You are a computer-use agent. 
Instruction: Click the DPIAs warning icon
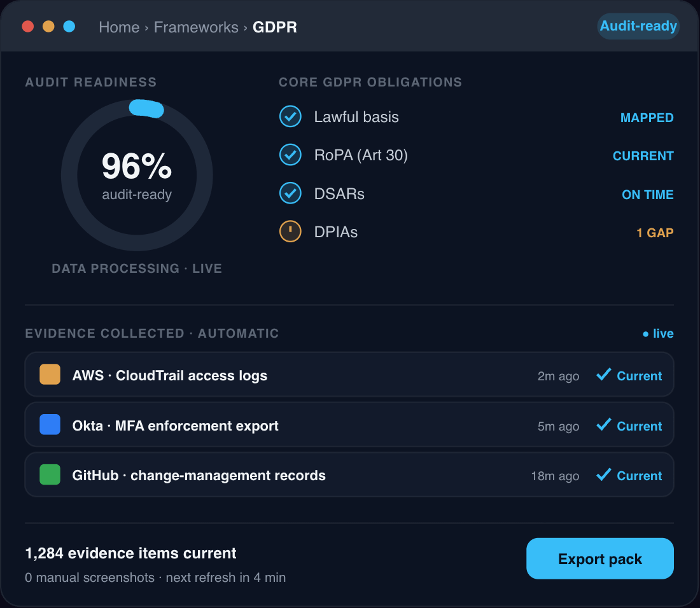click(x=290, y=231)
